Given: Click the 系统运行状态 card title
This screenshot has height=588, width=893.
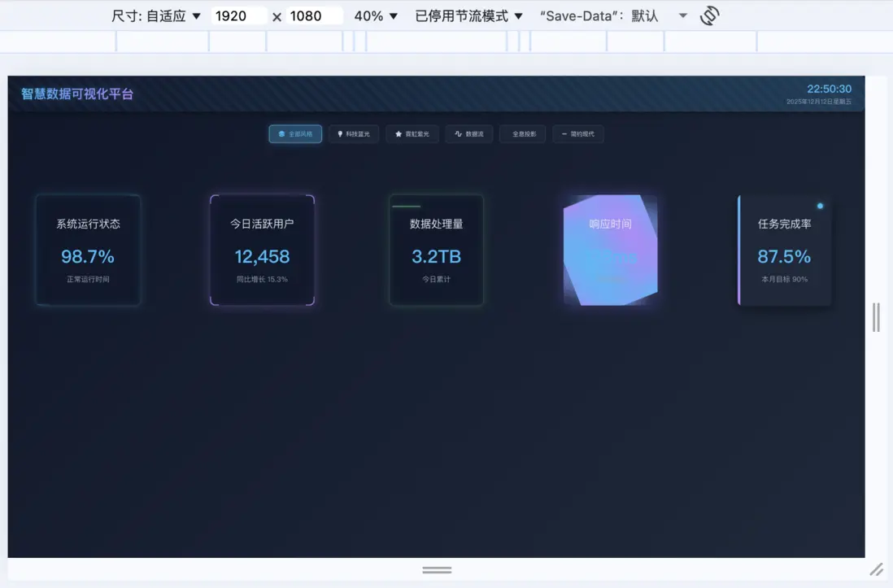Looking at the screenshot, I should tap(89, 224).
